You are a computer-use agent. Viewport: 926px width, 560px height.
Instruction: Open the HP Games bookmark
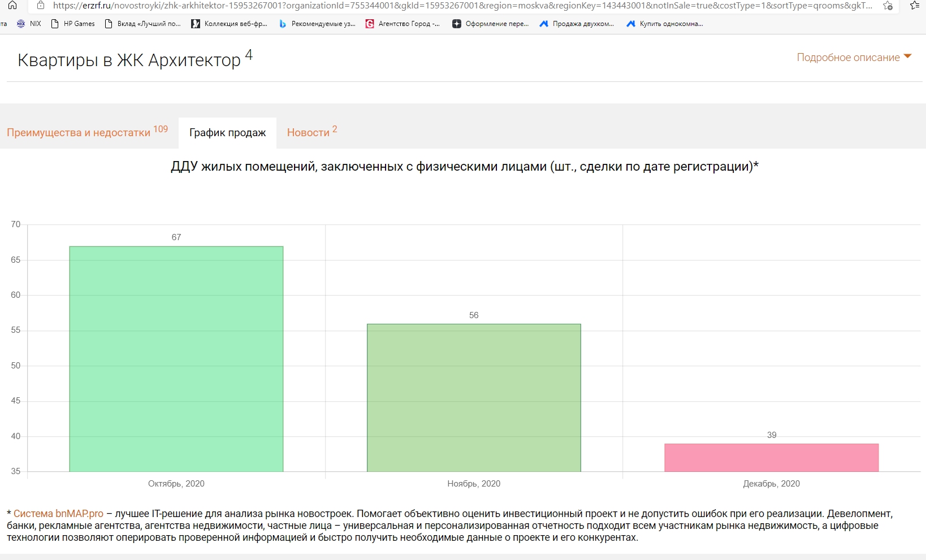pos(73,24)
